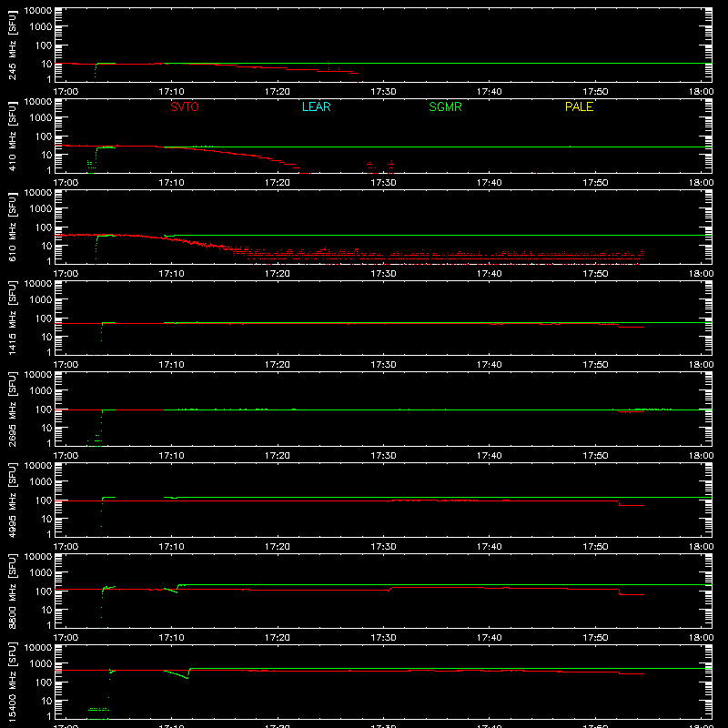This screenshot has height=728, width=728.
Task: Select the 610 MHz [SFU] axis label
Action: tap(12, 227)
